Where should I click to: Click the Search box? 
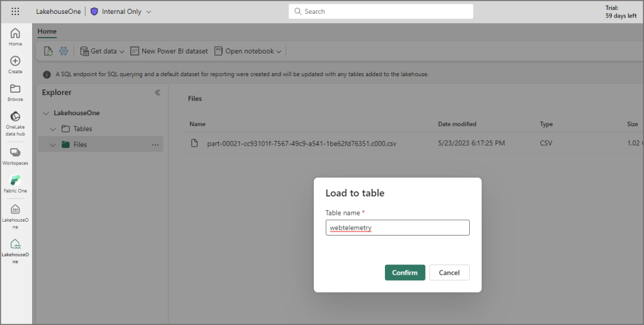[380, 11]
